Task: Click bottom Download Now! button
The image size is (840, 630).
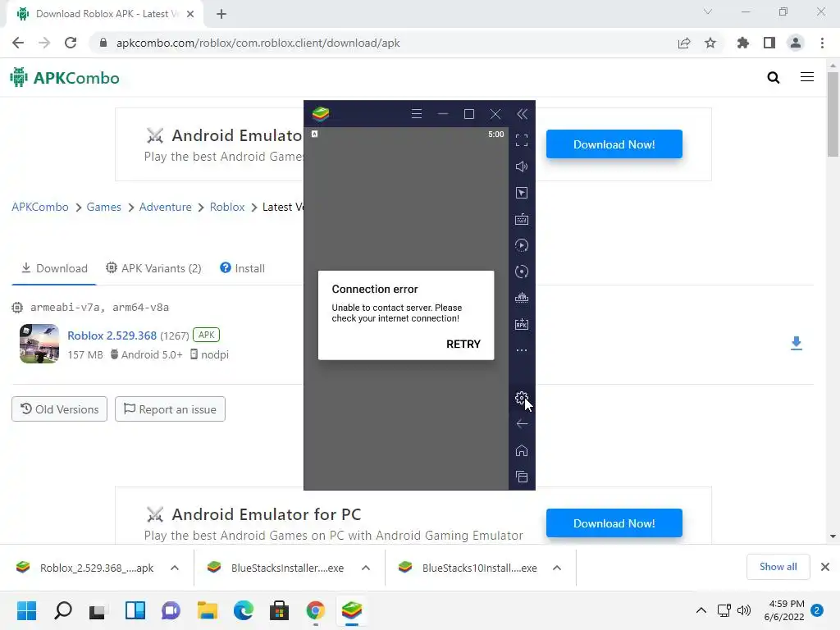Action: point(614,523)
